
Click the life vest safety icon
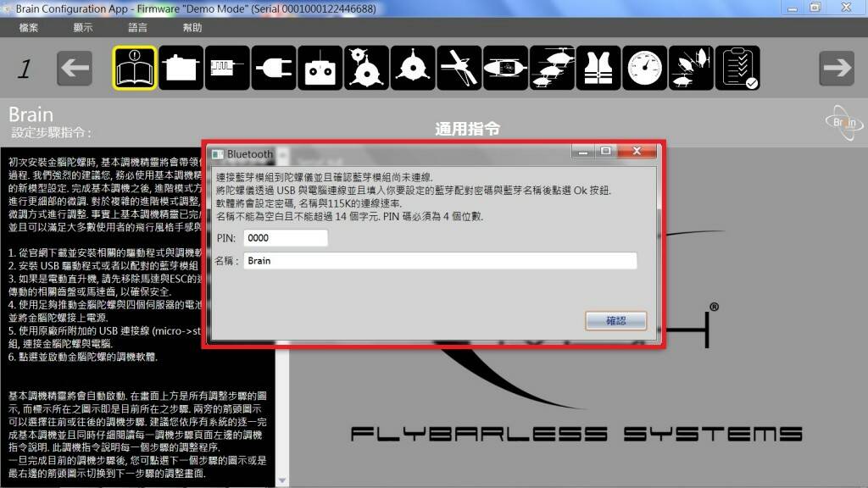click(x=598, y=69)
